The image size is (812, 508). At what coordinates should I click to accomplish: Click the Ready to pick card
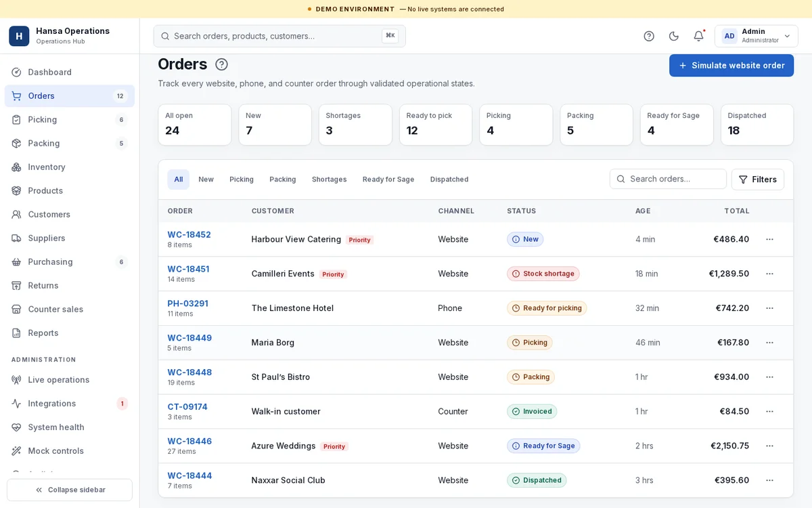pos(436,125)
